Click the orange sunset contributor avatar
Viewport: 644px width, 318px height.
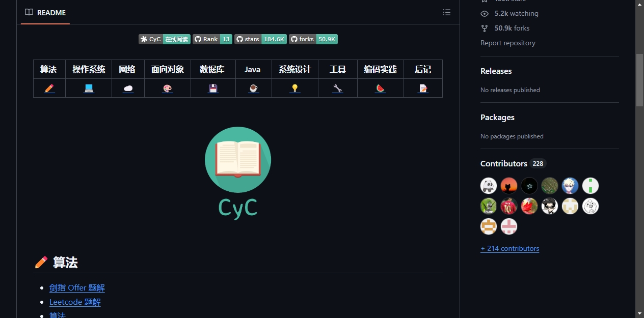pos(509,186)
